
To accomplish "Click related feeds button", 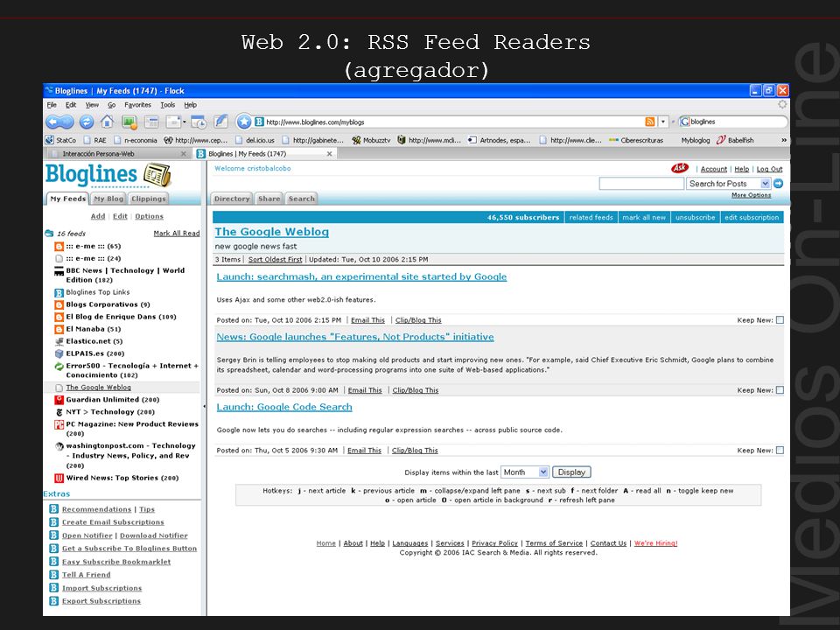I will [591, 218].
